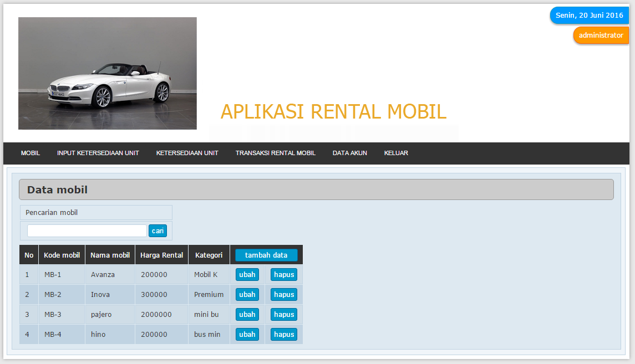Click the cari search button

[x=157, y=230]
